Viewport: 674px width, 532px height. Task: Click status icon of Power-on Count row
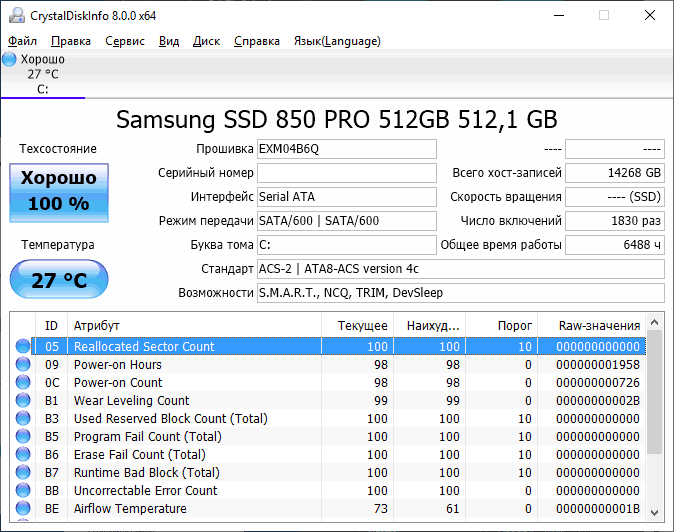pos(23,382)
